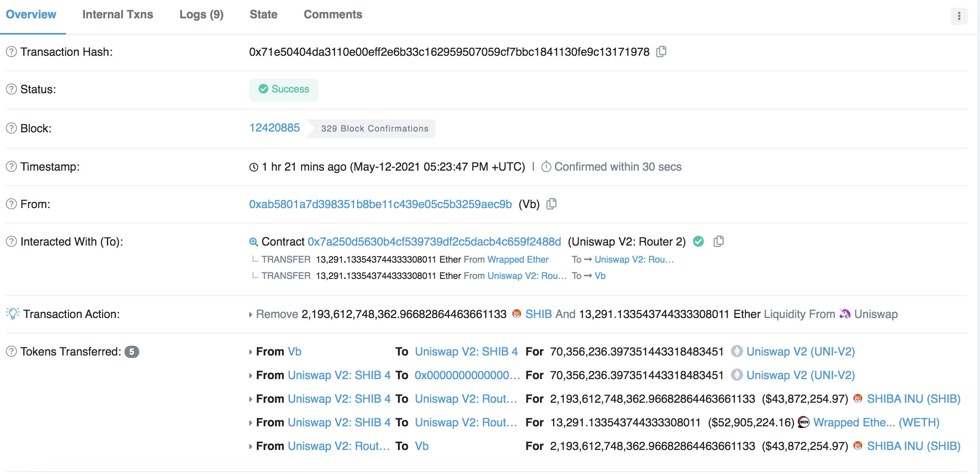Open the From address 0xab5801a7 link
Image resolution: width=980 pixels, height=474 pixels.
(x=381, y=204)
